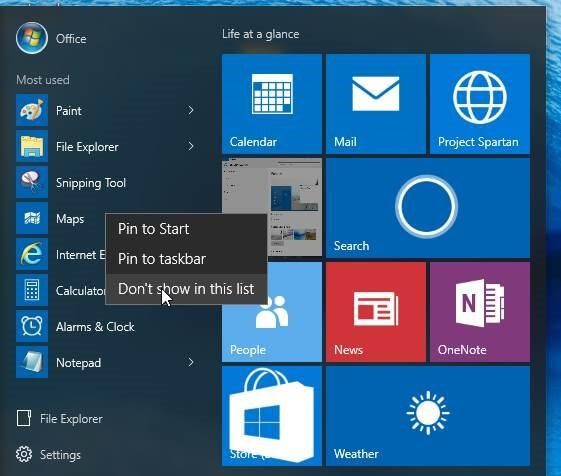561x476 pixels.
Task: Click the Internet Explorer icon
Action: click(x=32, y=254)
